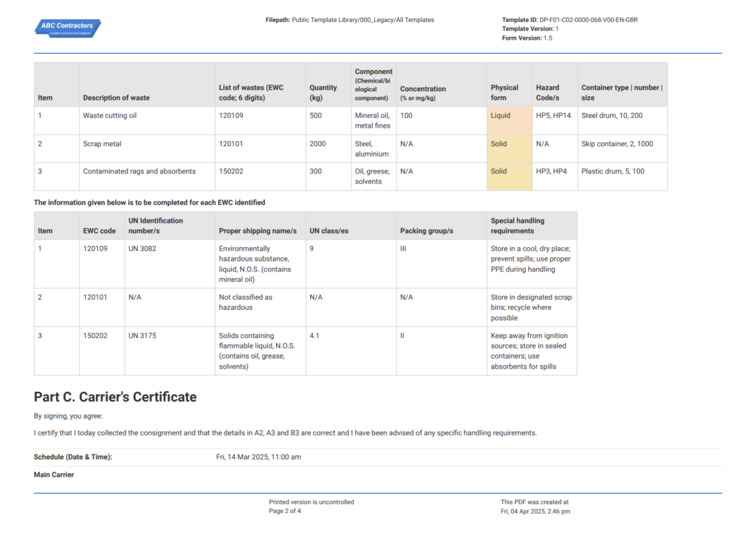The image size is (756, 535).
Task: Click the Part C. Carrier's Certificate heading
Action: (x=114, y=397)
